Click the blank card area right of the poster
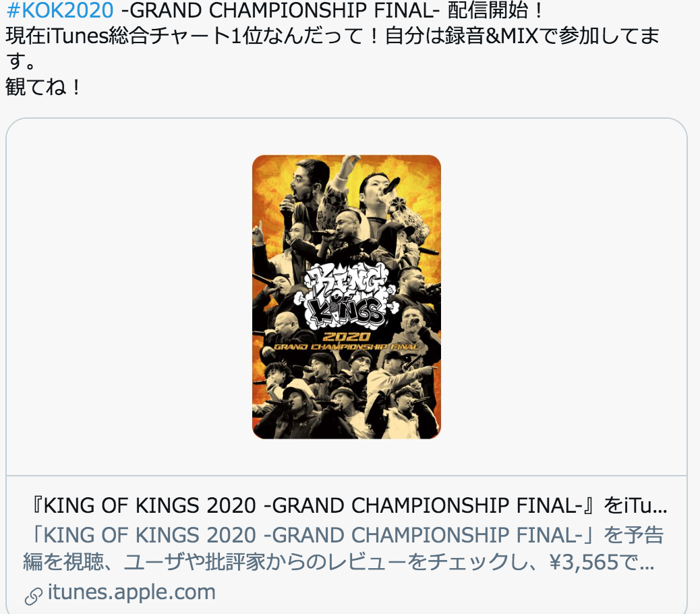Viewport: 700px width, 614px height. (563, 297)
